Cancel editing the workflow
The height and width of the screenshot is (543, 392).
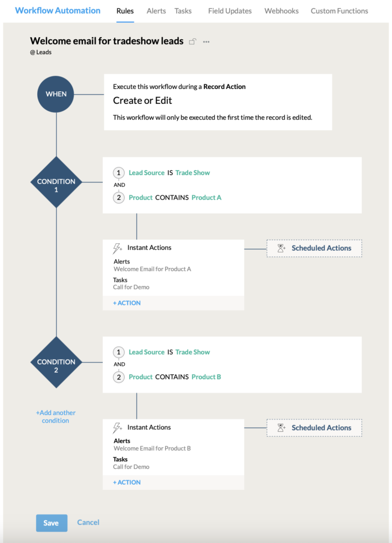pyautogui.click(x=88, y=522)
